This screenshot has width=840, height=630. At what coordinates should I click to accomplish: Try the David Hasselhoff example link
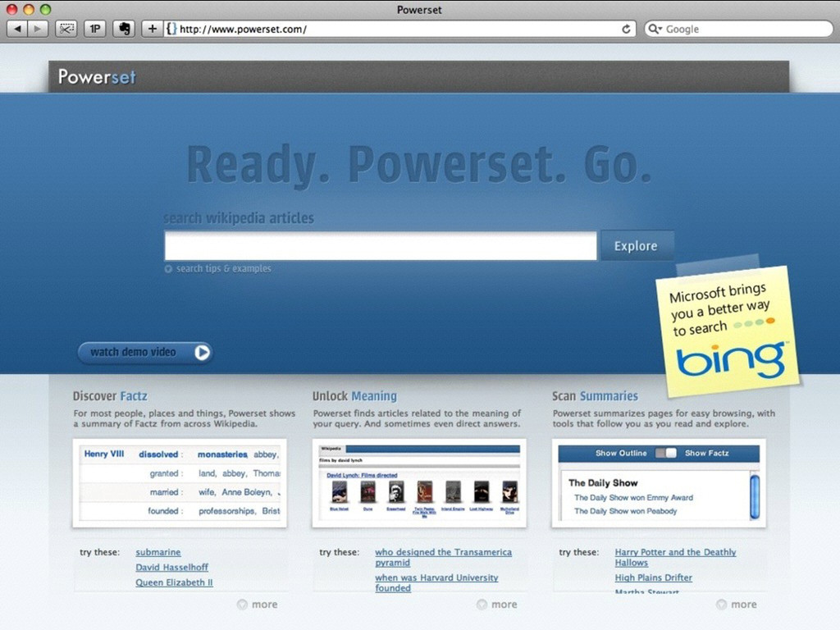click(x=172, y=568)
